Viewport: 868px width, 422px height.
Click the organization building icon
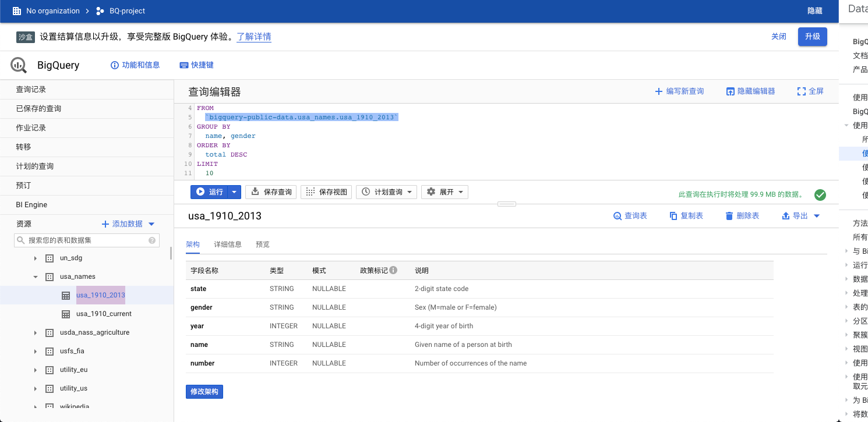tap(17, 11)
